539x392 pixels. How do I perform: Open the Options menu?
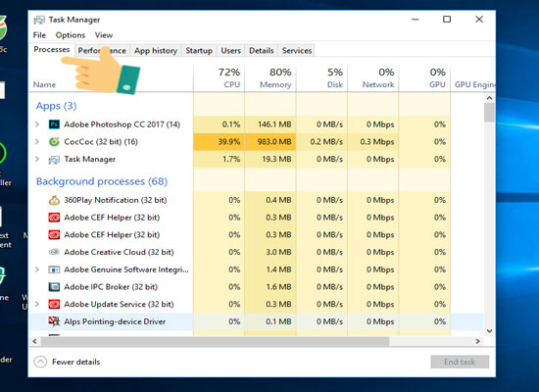tap(71, 35)
